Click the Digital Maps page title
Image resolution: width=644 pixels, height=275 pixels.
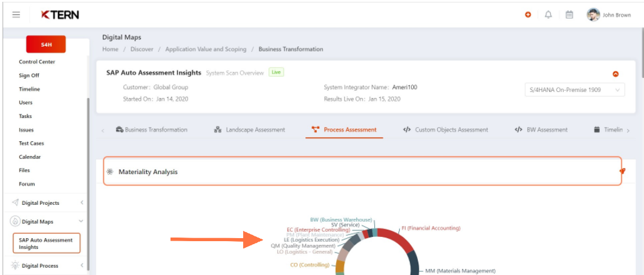122,37
